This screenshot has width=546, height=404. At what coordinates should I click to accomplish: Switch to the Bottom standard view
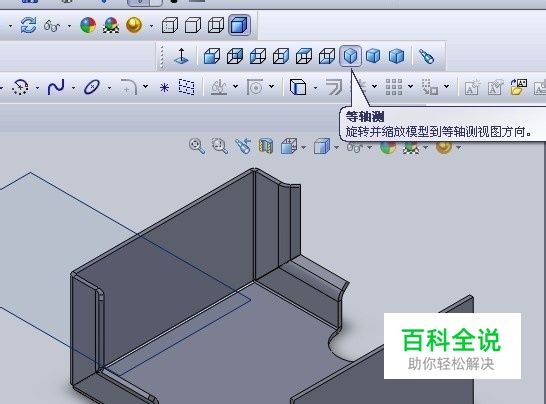coord(327,56)
